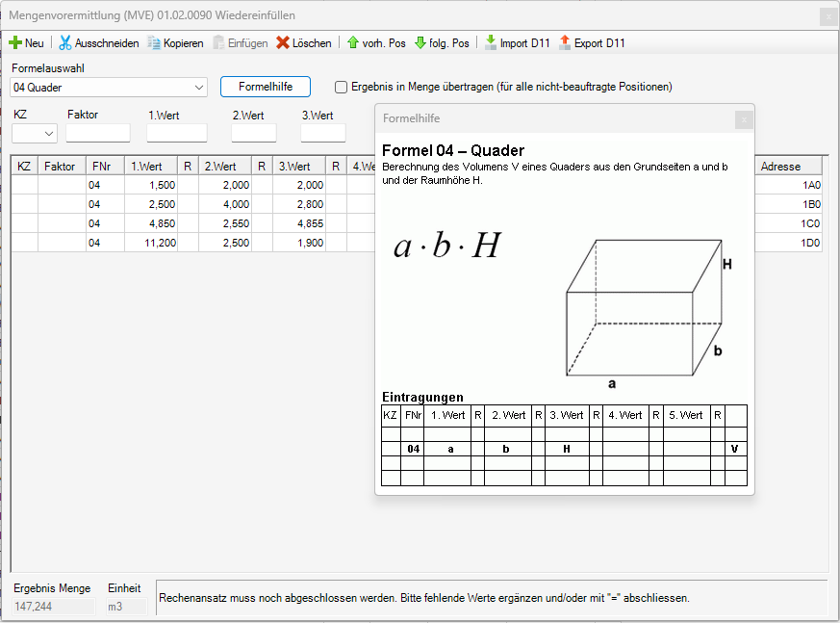
Task: Click the Faktor column header in table
Action: [x=62, y=167]
